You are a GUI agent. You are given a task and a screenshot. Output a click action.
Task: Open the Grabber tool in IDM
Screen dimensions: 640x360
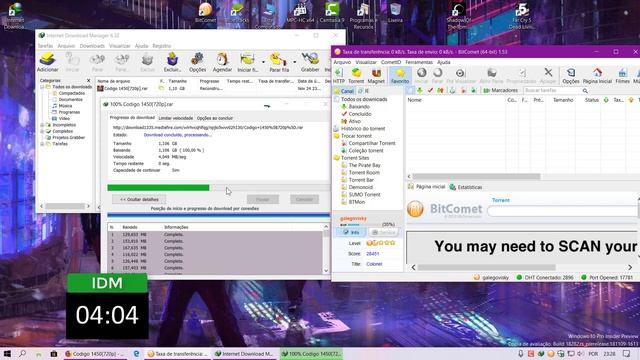310,62
